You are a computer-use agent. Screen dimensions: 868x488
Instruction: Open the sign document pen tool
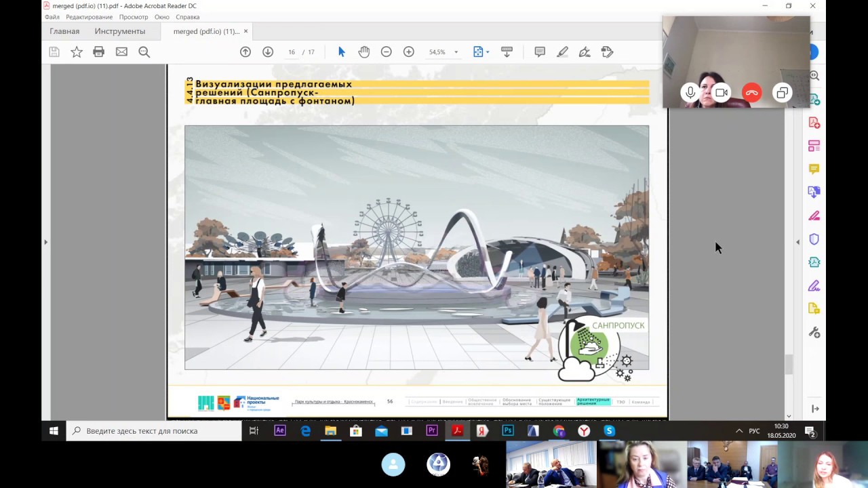[585, 52]
